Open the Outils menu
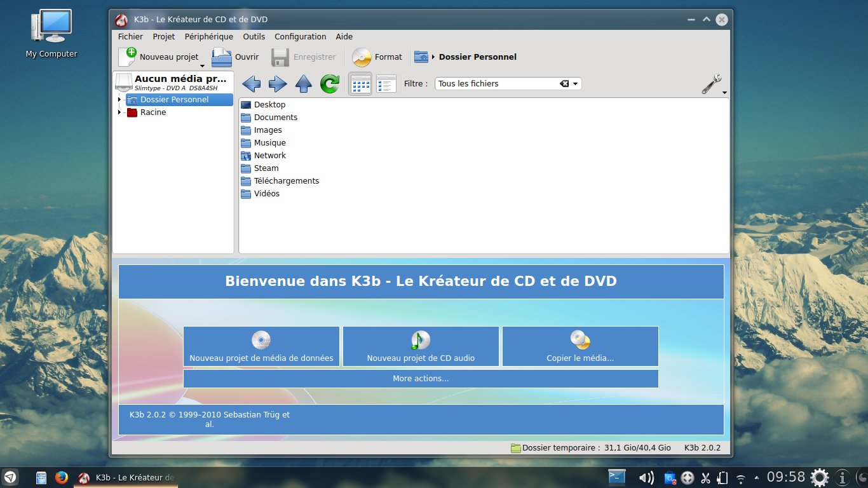The height and width of the screenshot is (488, 868). coord(254,37)
